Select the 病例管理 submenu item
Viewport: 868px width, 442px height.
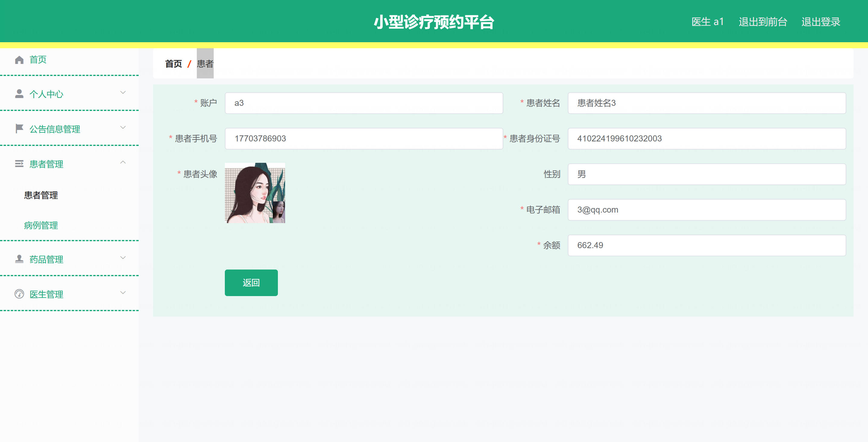[x=41, y=225]
